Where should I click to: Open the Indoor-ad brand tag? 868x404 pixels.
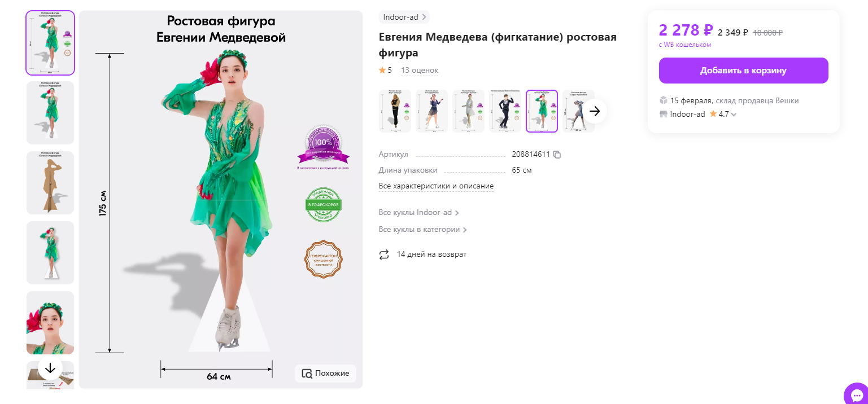(x=404, y=17)
